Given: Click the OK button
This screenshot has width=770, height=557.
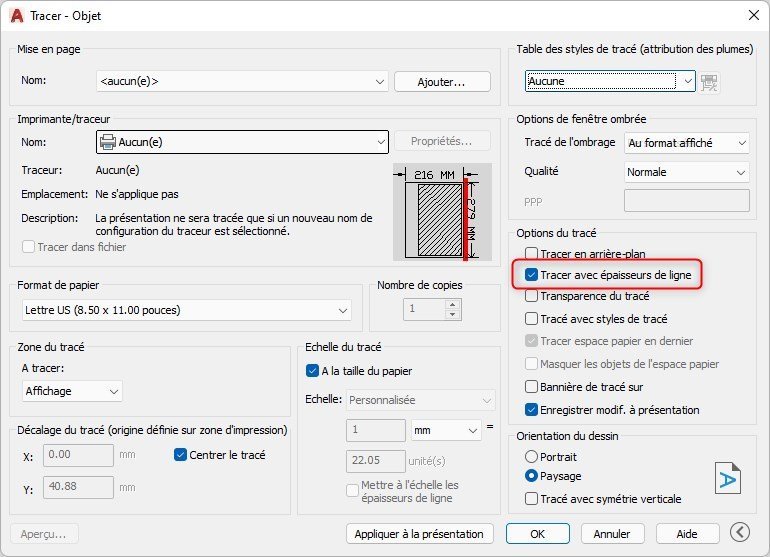Looking at the screenshot, I should pyautogui.click(x=538, y=534).
